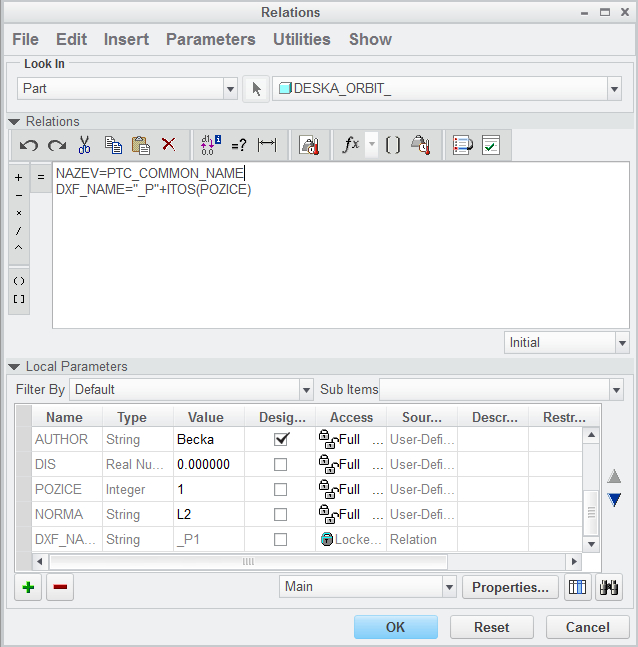This screenshot has width=638, height=647.
Task: Open Access setting for POZICE row
Action: tap(351, 489)
